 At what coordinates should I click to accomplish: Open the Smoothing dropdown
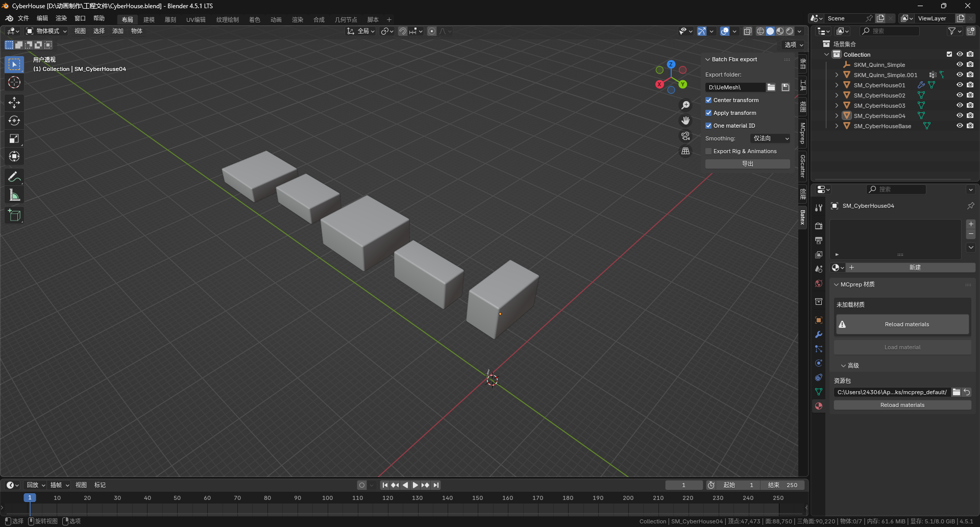(771, 138)
